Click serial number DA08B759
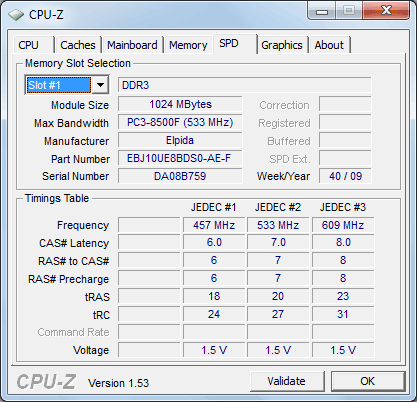Image resolution: width=417 pixels, height=402 pixels. pos(180,176)
